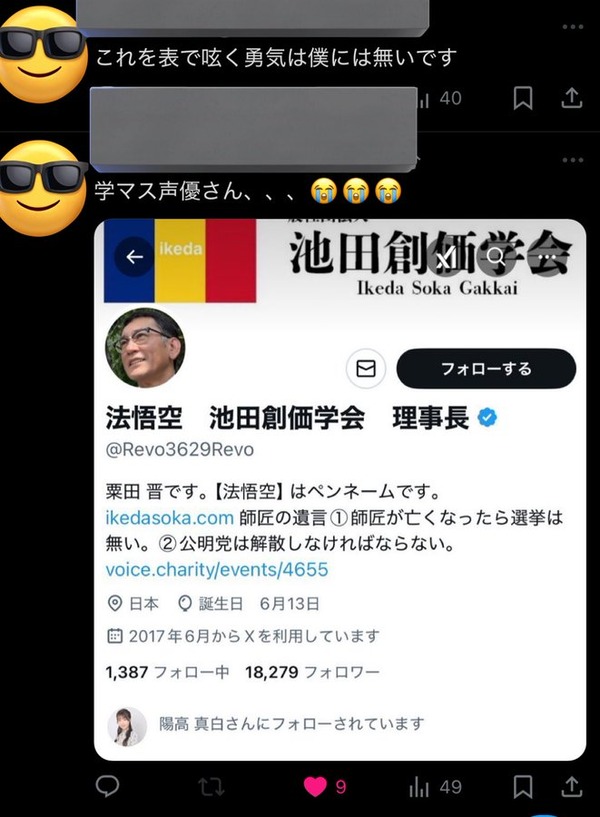The width and height of the screenshot is (600, 817).
Task: Bookmark the first tweet with 40 views
Action: (x=522, y=98)
